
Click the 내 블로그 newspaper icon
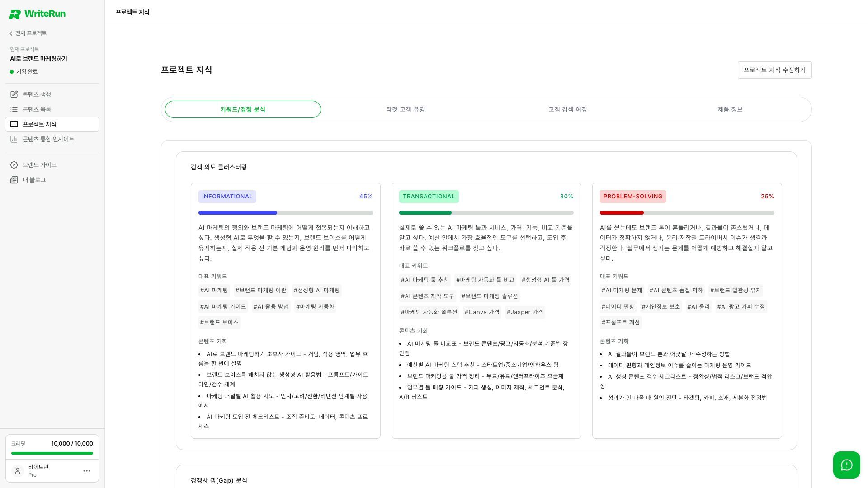coord(14,180)
